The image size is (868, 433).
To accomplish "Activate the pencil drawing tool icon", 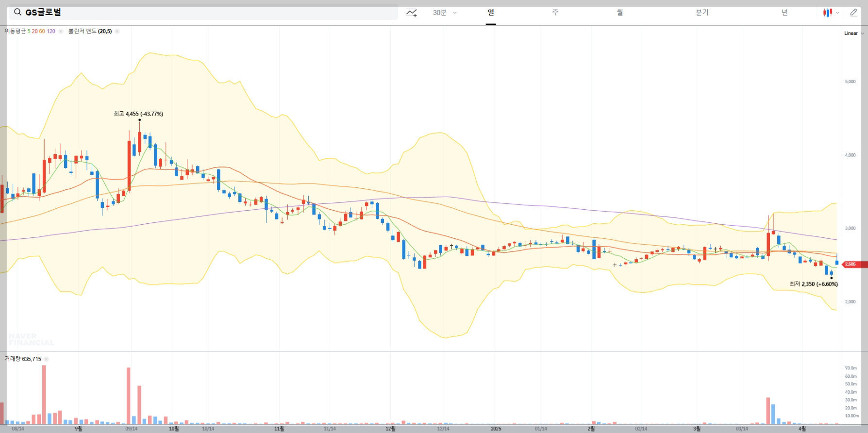I will click(853, 13).
